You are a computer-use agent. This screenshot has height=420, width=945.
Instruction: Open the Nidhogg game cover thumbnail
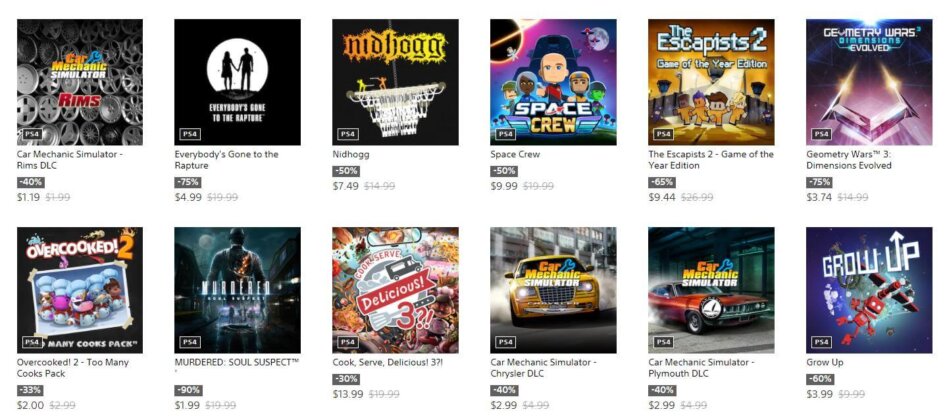(x=395, y=82)
